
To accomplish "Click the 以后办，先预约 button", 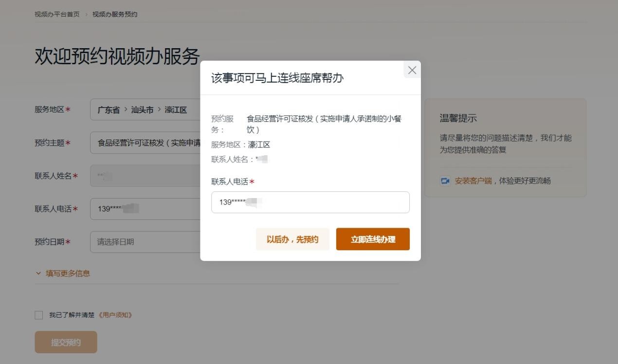I will [292, 239].
